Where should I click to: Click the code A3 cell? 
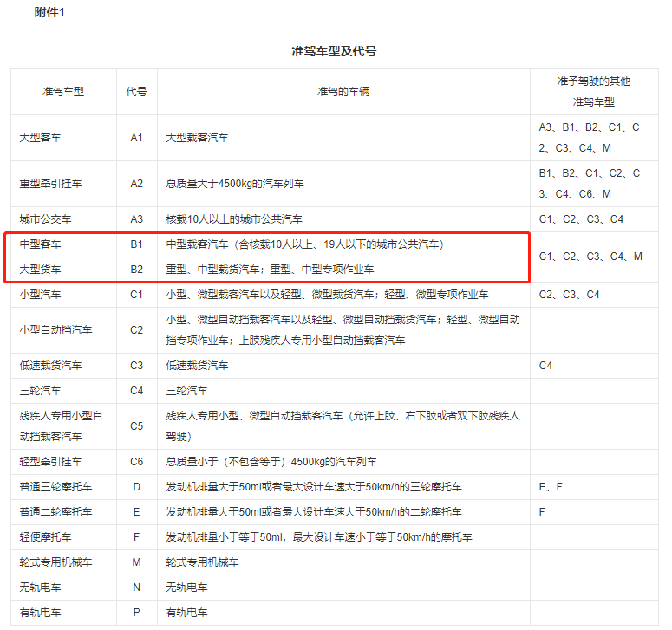136,219
